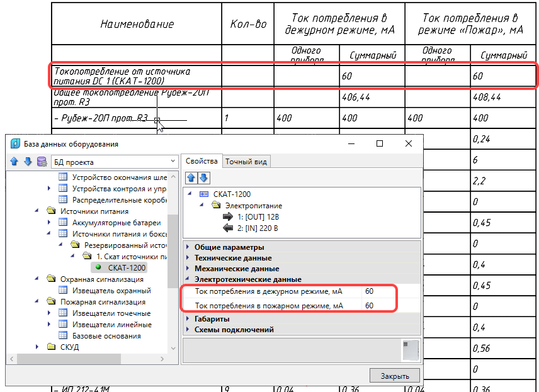Click tree scrollbar down arrow

pyautogui.click(x=173, y=348)
